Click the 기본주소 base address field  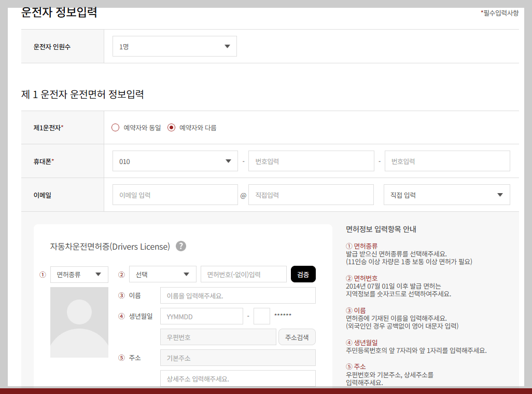pyautogui.click(x=238, y=358)
